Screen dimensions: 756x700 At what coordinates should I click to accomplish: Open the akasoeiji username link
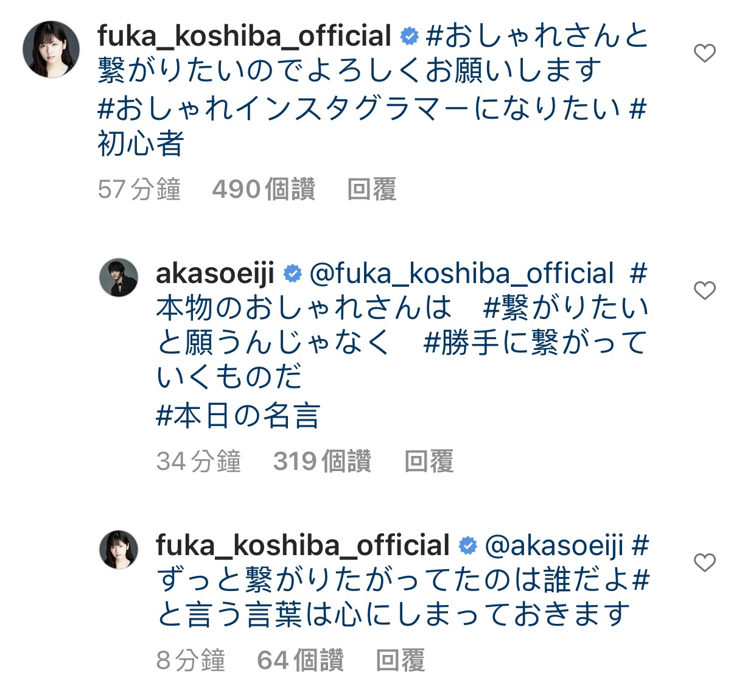[215, 274]
